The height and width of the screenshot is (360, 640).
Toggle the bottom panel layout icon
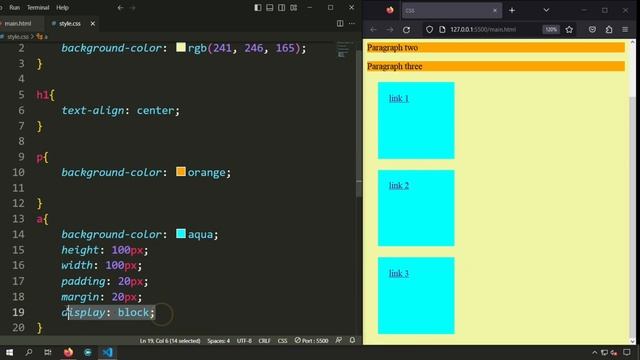click(x=269, y=7)
